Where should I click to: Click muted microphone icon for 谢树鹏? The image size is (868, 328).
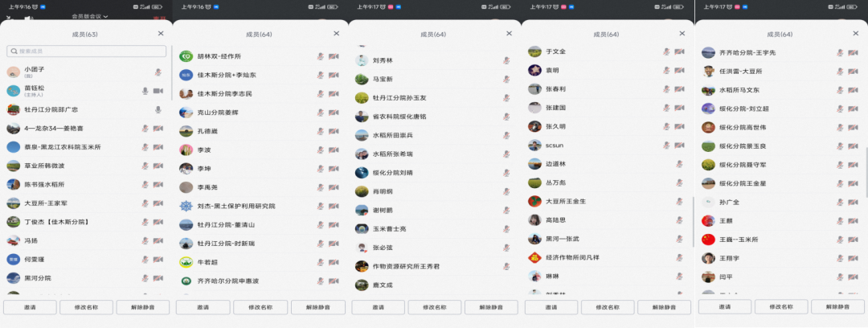[506, 210]
